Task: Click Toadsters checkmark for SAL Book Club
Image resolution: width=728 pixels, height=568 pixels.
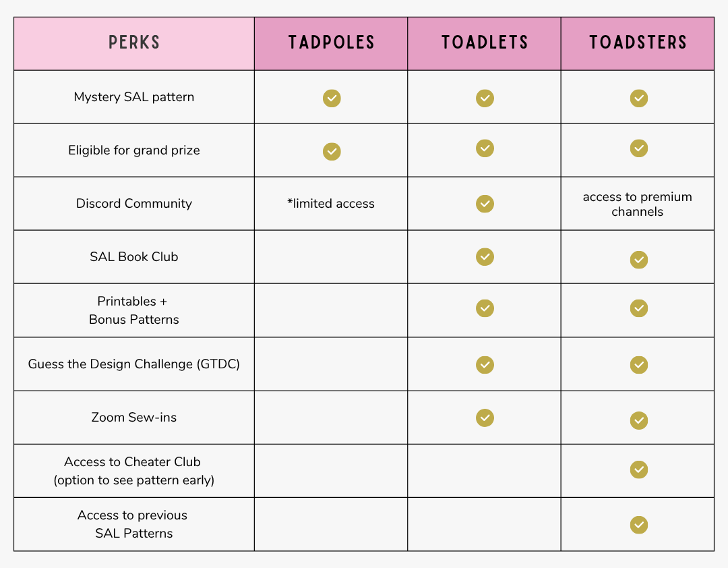Action: (x=638, y=260)
